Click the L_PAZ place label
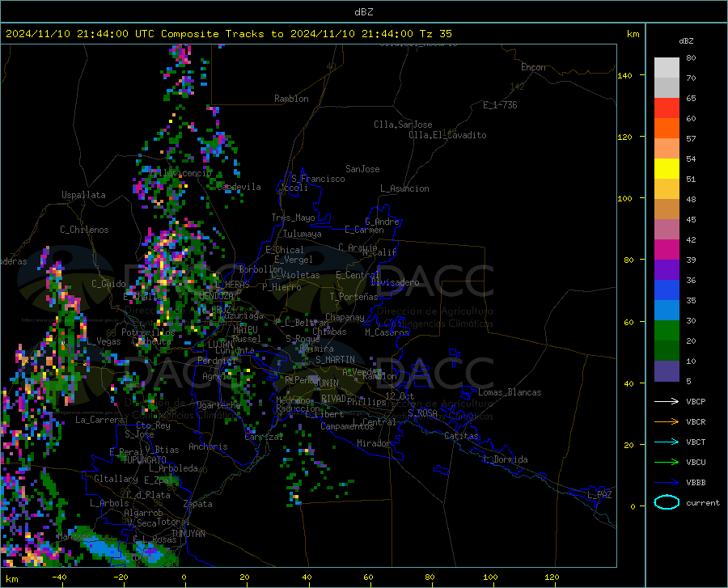This screenshot has height=588, width=728. pyautogui.click(x=600, y=495)
